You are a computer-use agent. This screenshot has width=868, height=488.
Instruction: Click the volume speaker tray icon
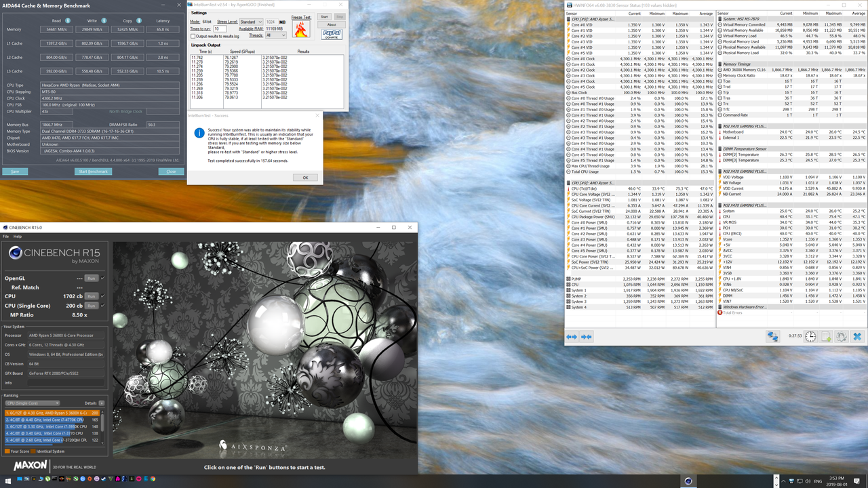[808, 481]
